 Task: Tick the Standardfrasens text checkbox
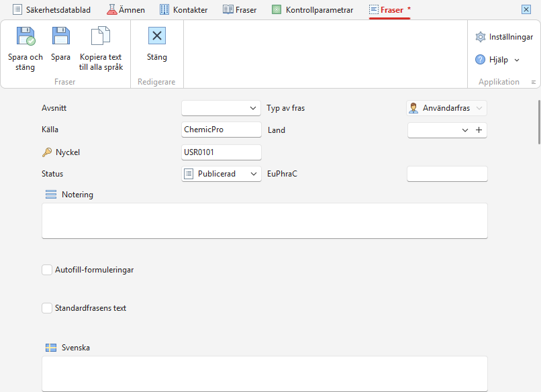(x=47, y=308)
